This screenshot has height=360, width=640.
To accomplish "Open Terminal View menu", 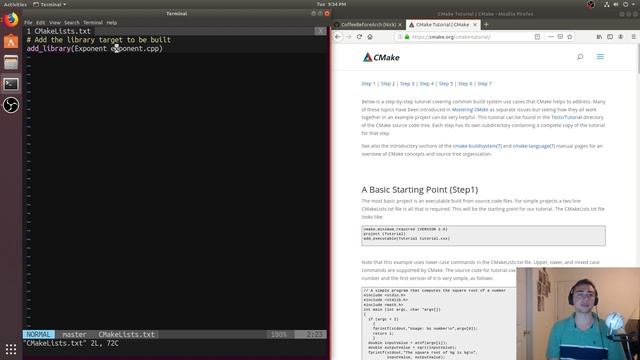I will click(x=55, y=23).
